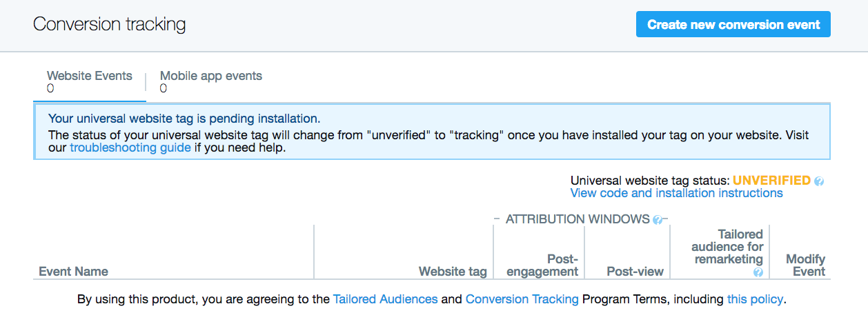View code and installation instructions

click(x=677, y=193)
